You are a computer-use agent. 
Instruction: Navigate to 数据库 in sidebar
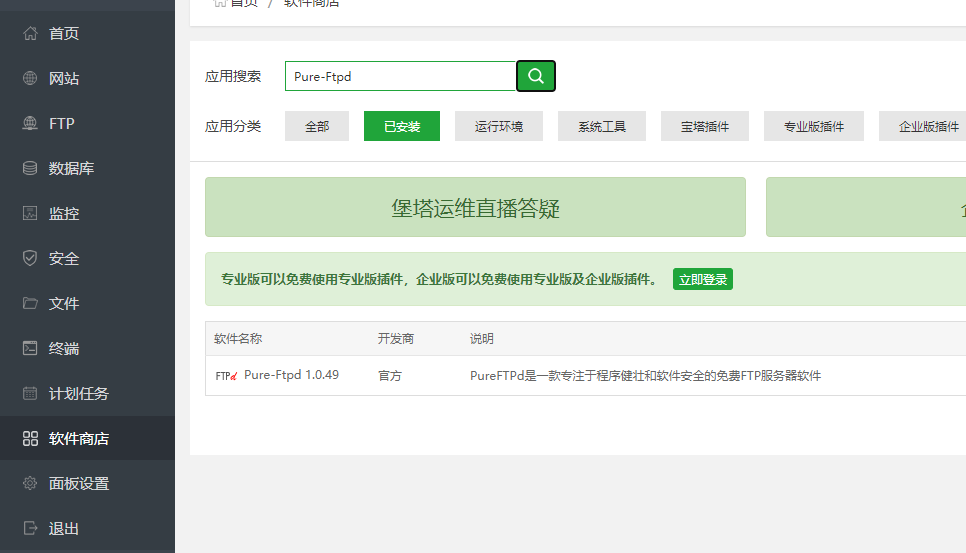[87, 168]
